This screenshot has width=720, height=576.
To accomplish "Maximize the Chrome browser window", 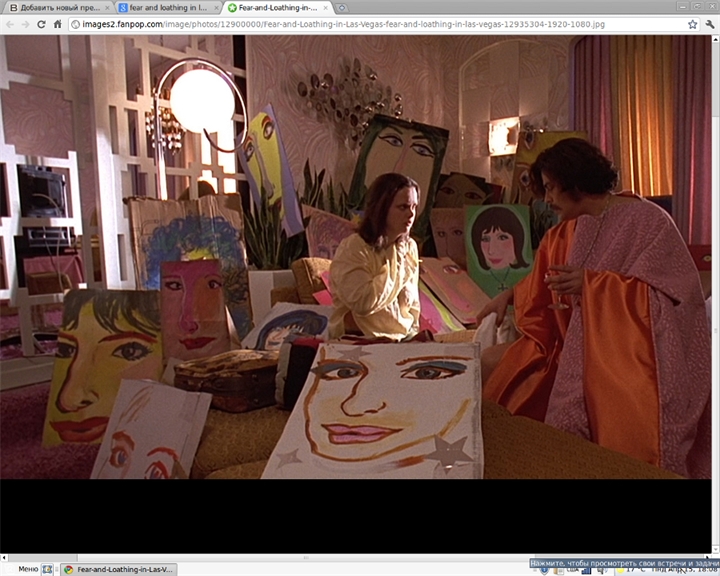I will point(697,6).
